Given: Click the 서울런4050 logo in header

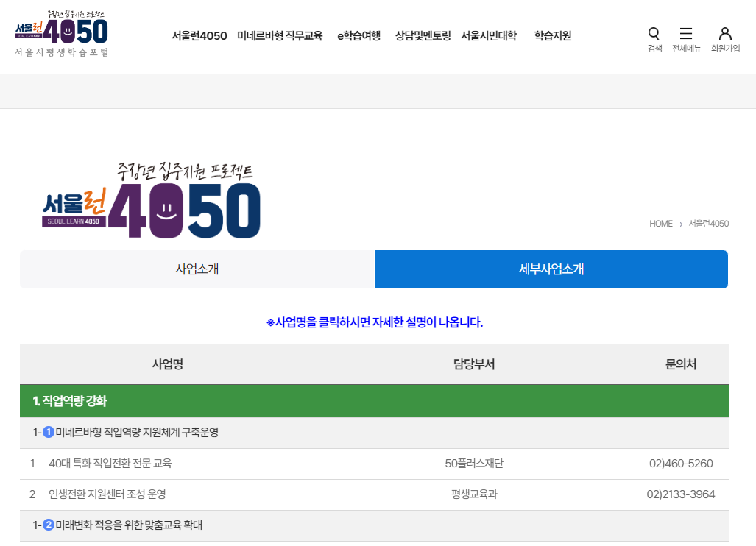Looking at the screenshot, I should click(61, 34).
